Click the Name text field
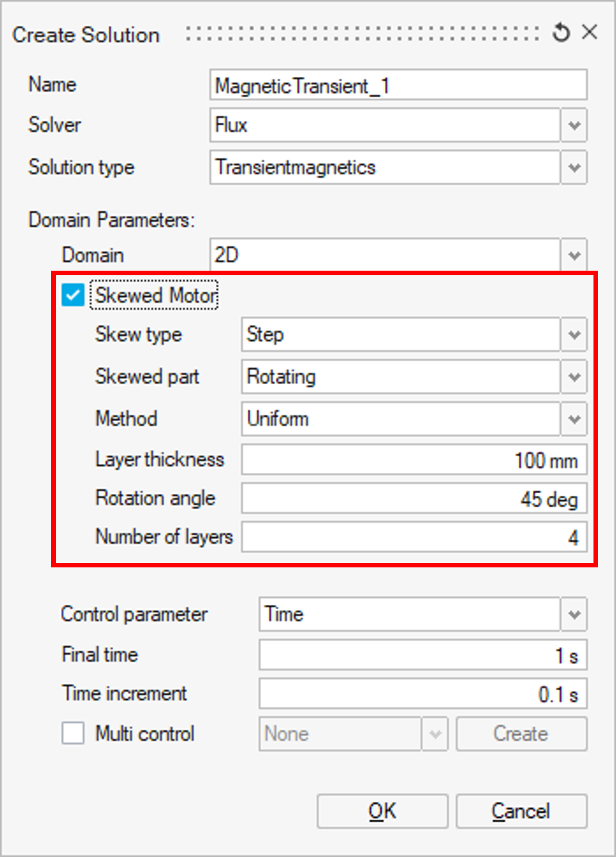Viewport: 616px width, 857px height. click(398, 85)
